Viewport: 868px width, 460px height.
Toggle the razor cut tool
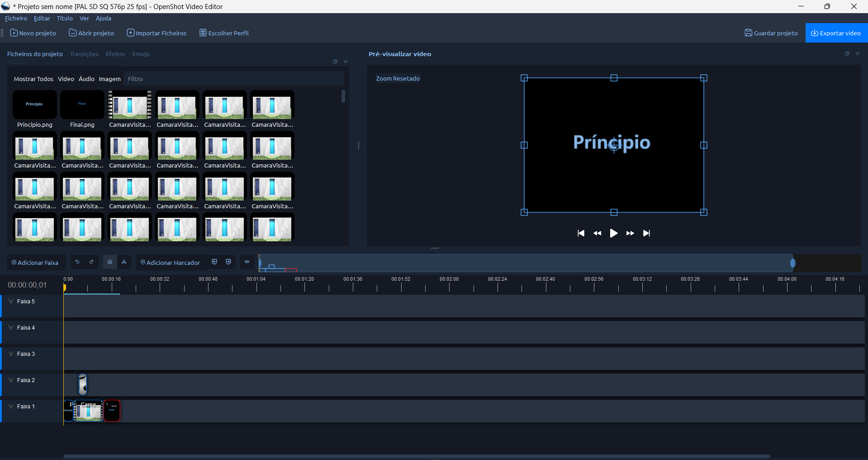124,262
